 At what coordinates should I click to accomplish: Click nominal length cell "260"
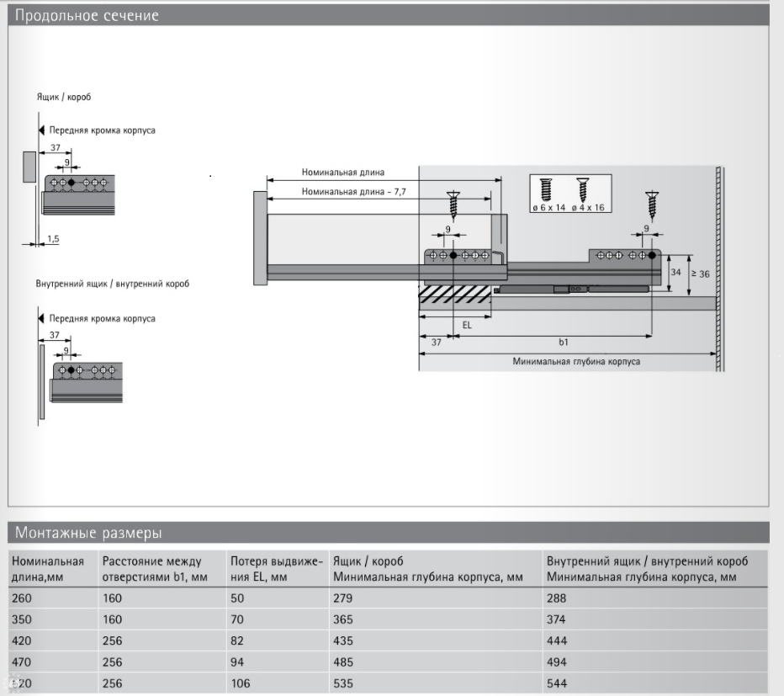pyautogui.click(x=22, y=598)
